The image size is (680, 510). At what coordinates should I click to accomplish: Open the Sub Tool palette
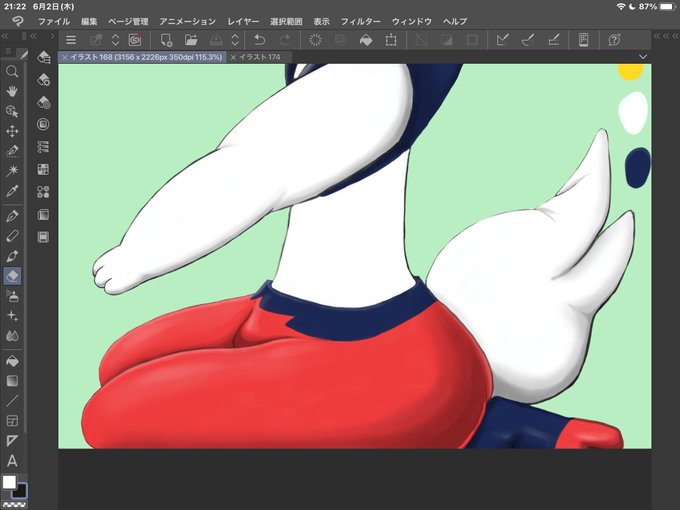click(x=43, y=57)
